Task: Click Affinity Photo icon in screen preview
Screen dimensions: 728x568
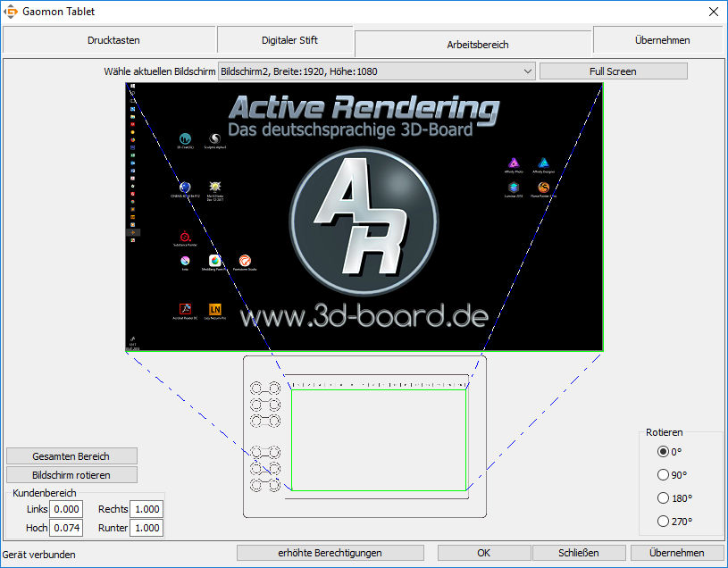Action: [514, 163]
